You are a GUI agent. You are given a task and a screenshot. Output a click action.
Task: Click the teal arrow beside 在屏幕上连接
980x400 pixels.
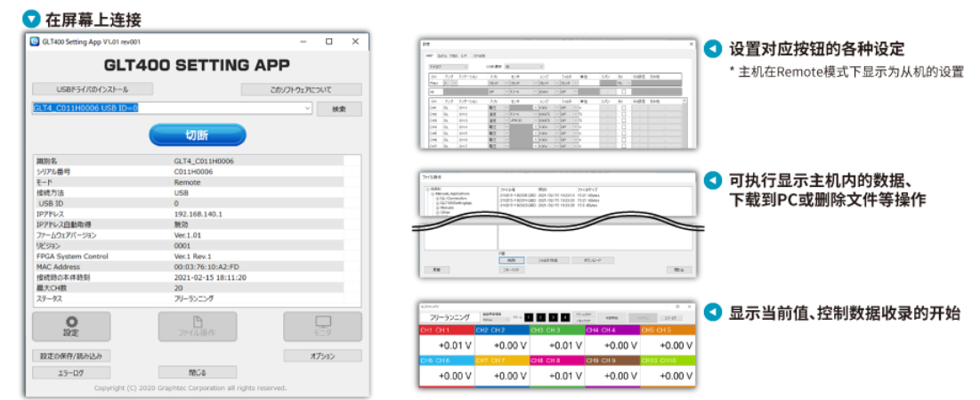[x=30, y=20]
